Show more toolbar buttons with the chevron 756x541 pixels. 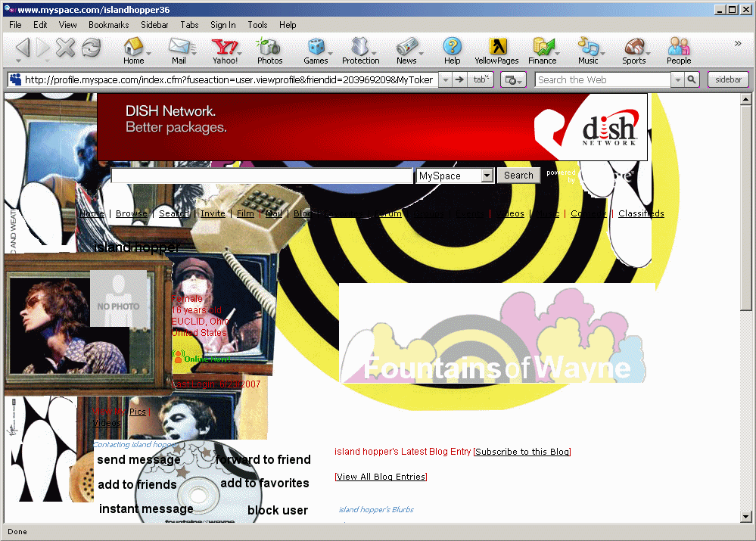738,43
